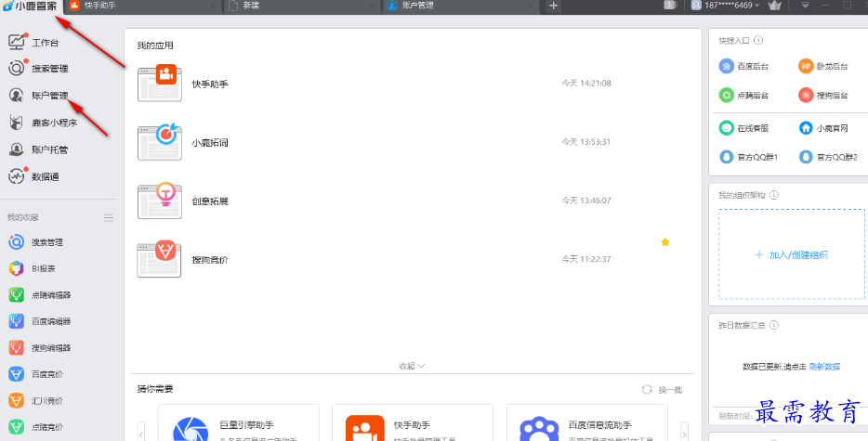
Task: Click 加入/创建组织
Action: pyautogui.click(x=792, y=254)
